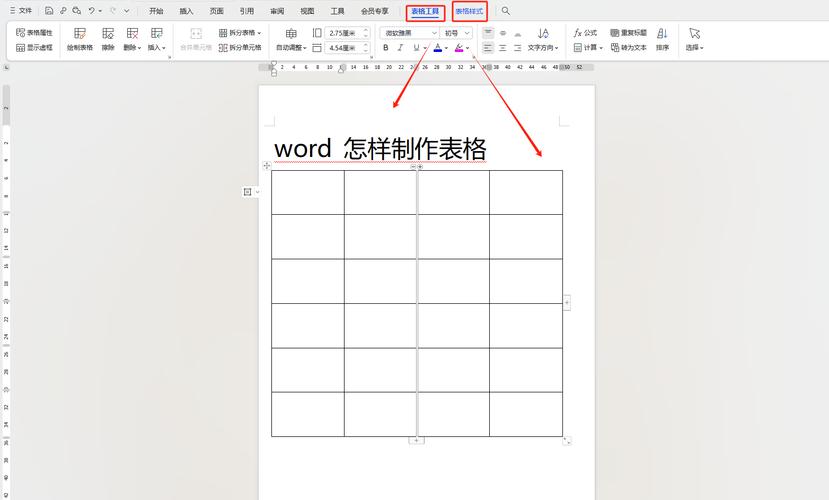829x500 pixels.
Task: Open the 初号 font size dropdown
Action: [x=467, y=33]
